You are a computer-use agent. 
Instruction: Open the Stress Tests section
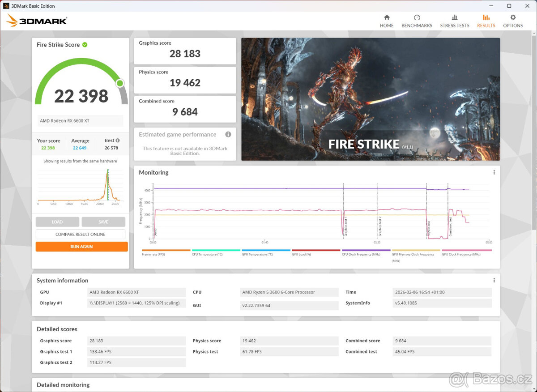tap(455, 21)
